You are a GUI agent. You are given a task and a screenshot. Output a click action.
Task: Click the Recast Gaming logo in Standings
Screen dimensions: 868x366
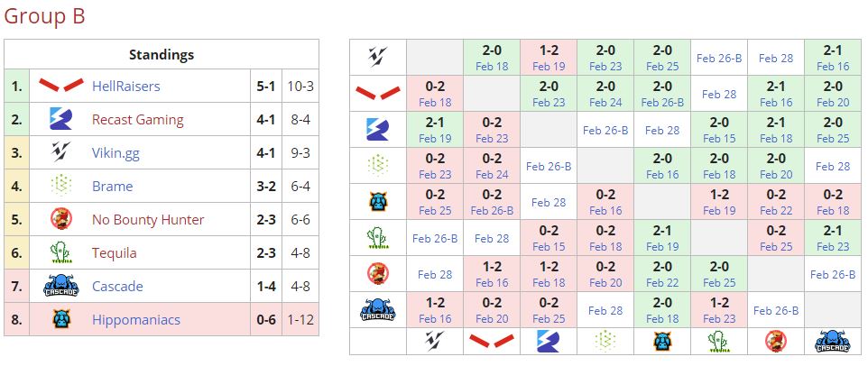[x=61, y=120]
